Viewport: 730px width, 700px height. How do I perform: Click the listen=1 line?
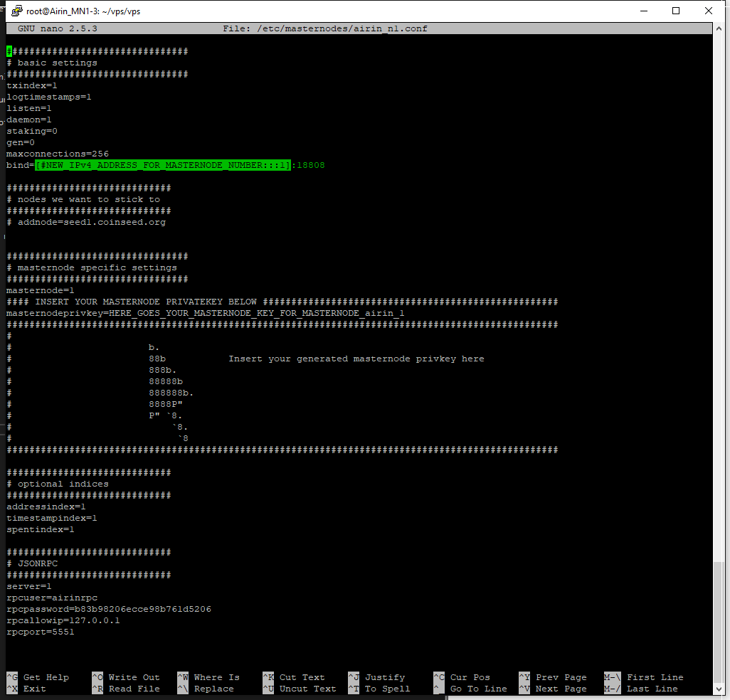(x=29, y=108)
